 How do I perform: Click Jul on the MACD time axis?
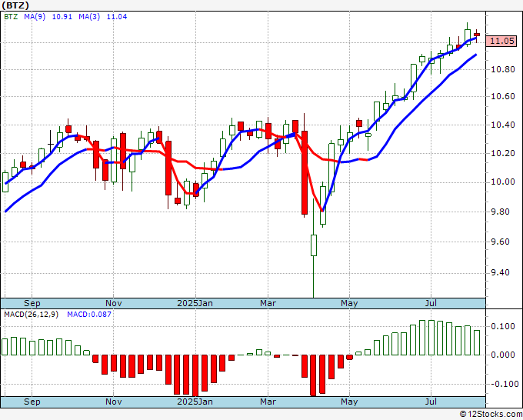[x=431, y=402]
